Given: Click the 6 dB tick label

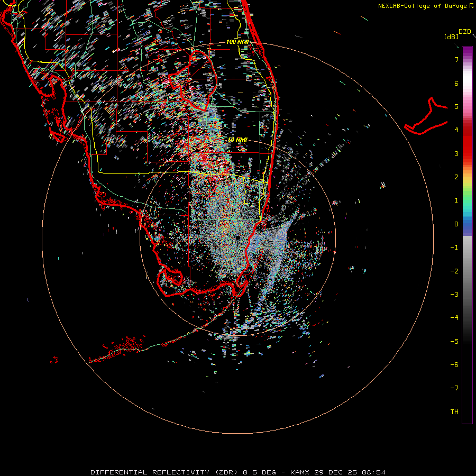Looking at the screenshot, I should point(456,83).
